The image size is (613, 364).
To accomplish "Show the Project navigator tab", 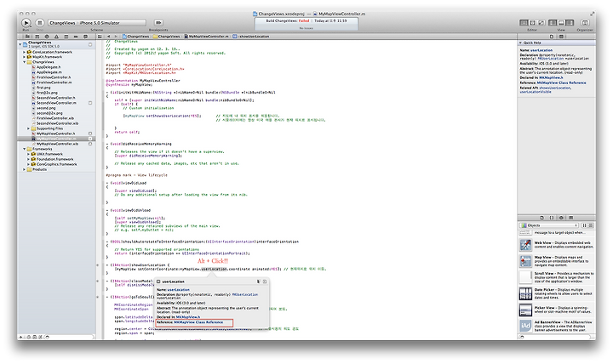I will pos(27,37).
